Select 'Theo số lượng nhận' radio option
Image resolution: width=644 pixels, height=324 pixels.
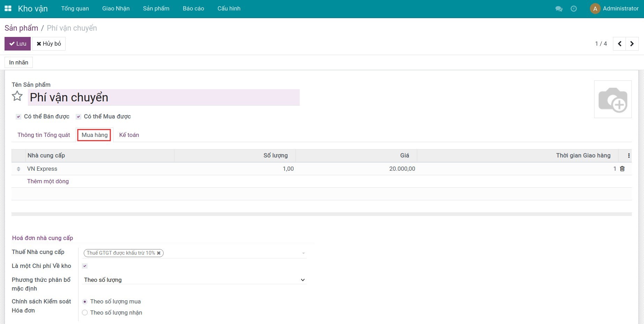point(85,313)
